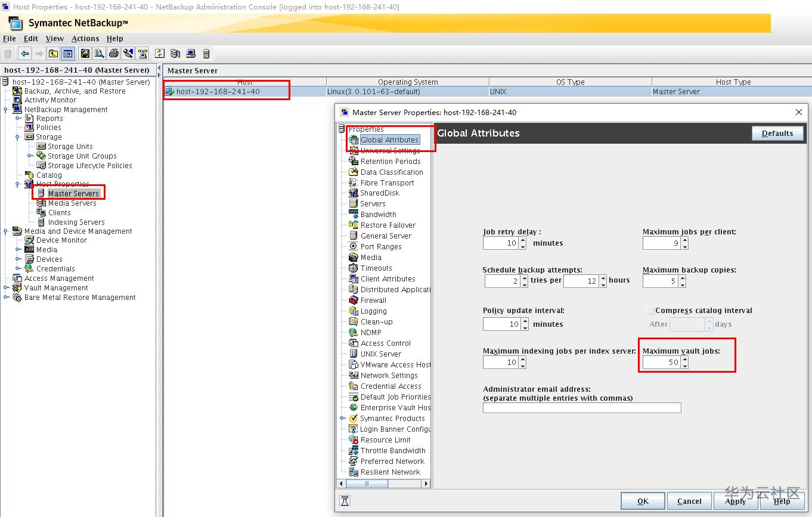Expand the Symantec Products properties node

pyautogui.click(x=343, y=419)
